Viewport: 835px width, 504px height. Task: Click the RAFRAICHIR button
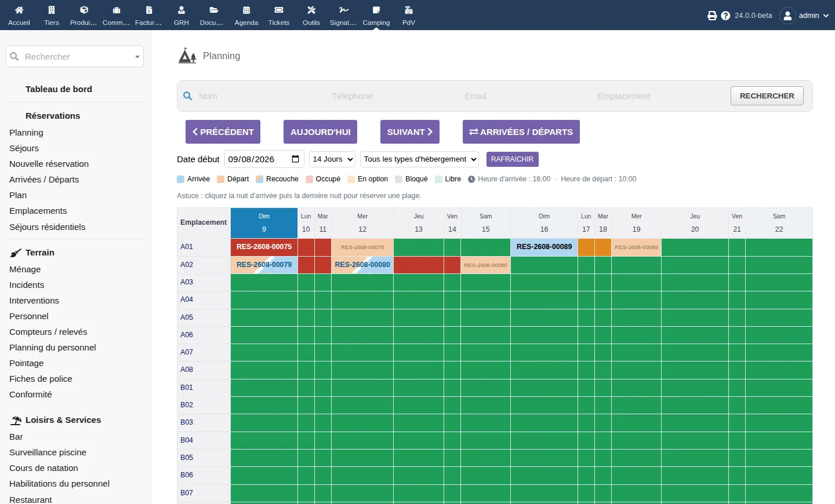coord(512,159)
